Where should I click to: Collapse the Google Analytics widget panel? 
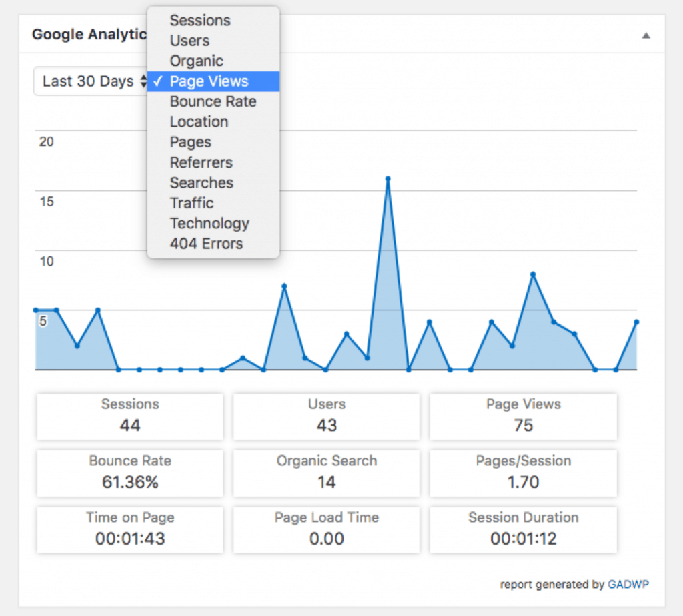646,35
